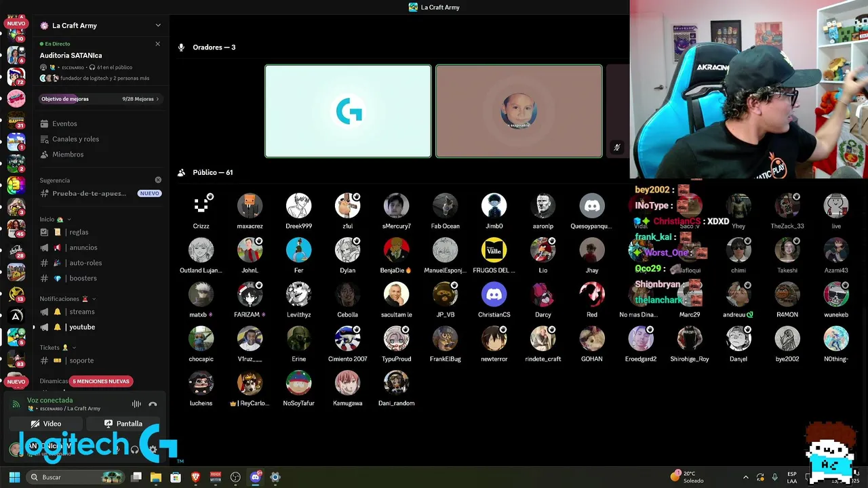Open FRUGOS DEL Valle avatar

pos(494,250)
